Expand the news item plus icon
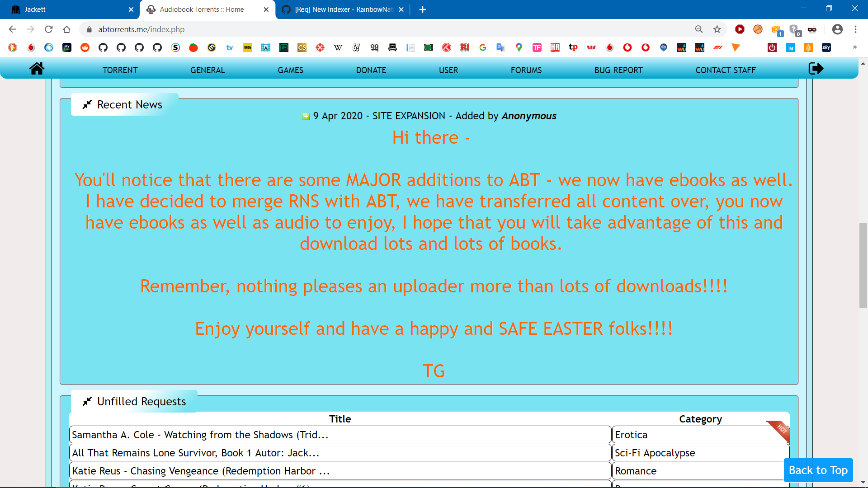The width and height of the screenshot is (868, 488). coord(306,117)
